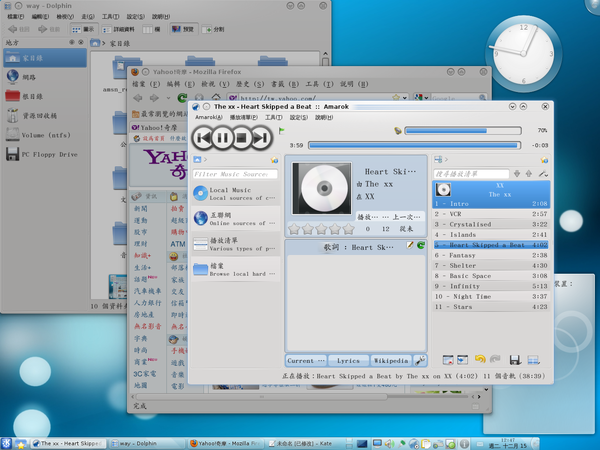The height and width of the screenshot is (450, 600).
Task: Open the Playlist(P) menu in Amarok
Action: coord(243,117)
